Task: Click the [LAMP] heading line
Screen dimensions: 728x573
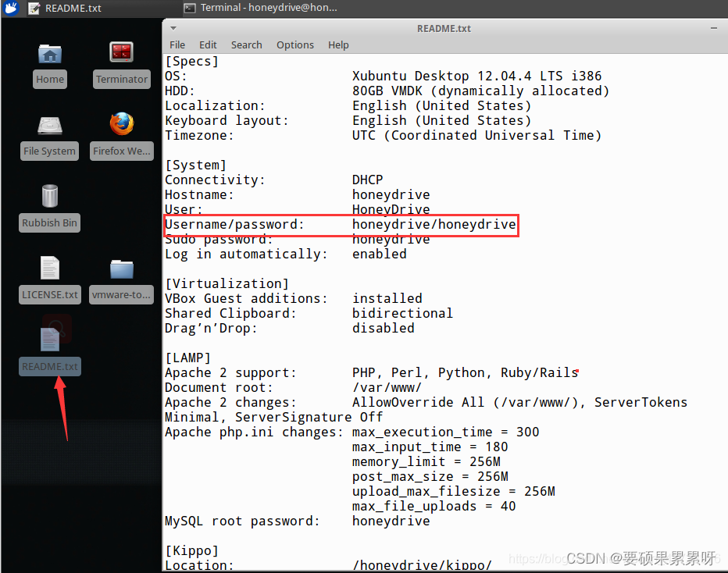Action: [x=188, y=358]
